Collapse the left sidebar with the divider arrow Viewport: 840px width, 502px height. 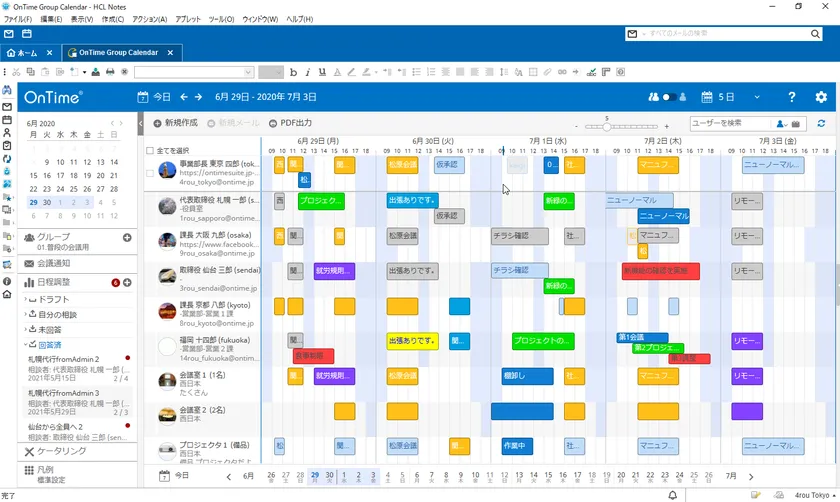[x=140, y=124]
